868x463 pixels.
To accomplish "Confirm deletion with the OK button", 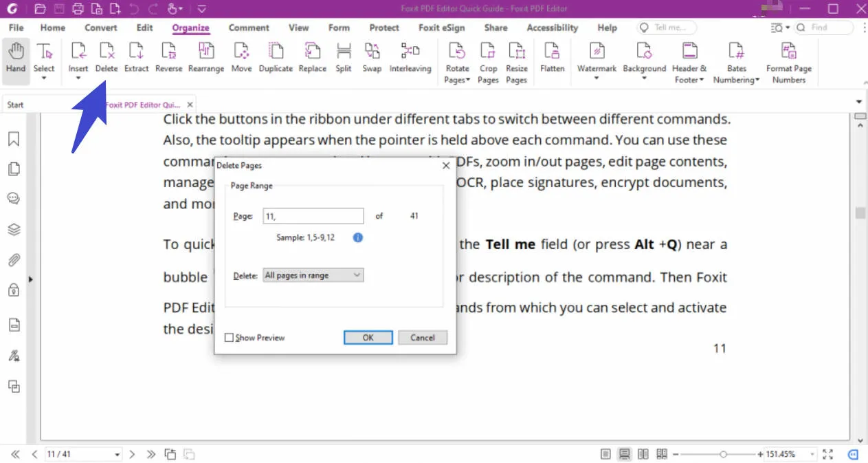I will tap(368, 337).
